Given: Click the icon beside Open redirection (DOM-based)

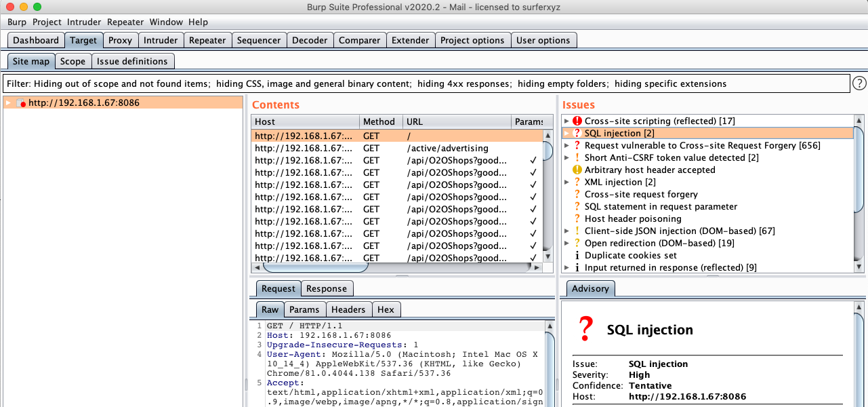Looking at the screenshot, I should 577,243.
